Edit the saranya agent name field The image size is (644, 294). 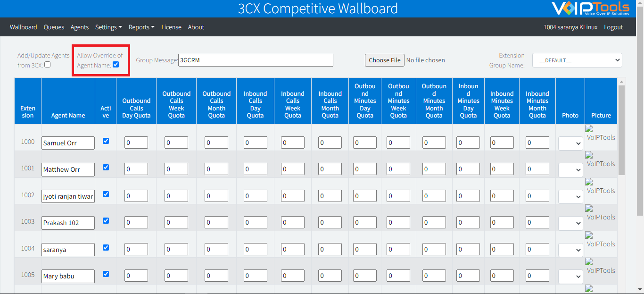tap(68, 250)
